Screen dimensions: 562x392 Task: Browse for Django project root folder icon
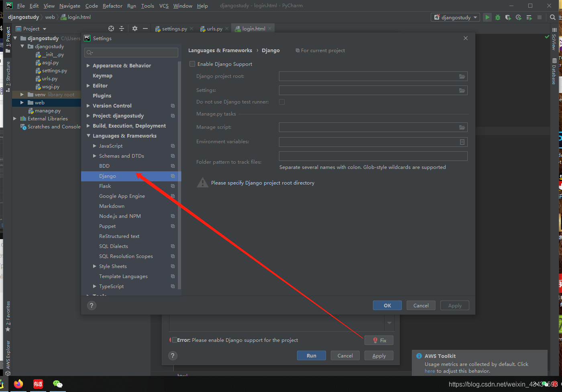[462, 76]
